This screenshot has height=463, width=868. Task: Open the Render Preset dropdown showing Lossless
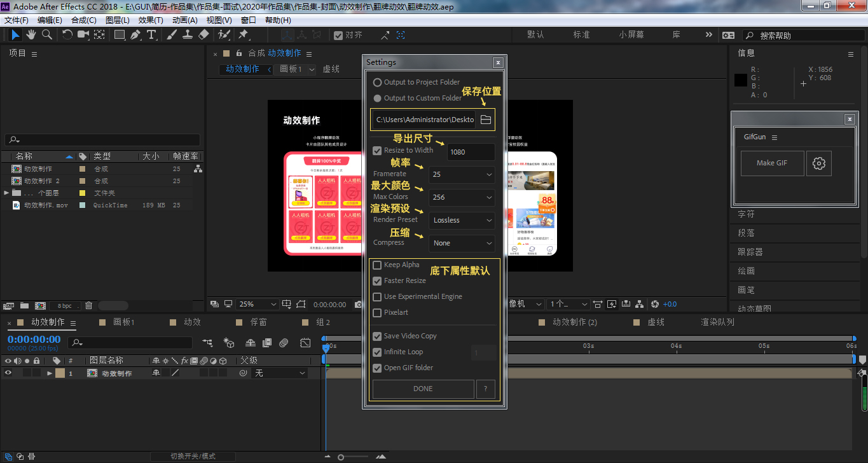click(462, 220)
